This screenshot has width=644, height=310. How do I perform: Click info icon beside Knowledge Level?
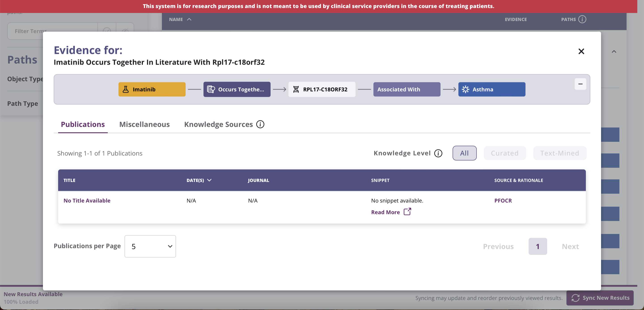point(438,153)
